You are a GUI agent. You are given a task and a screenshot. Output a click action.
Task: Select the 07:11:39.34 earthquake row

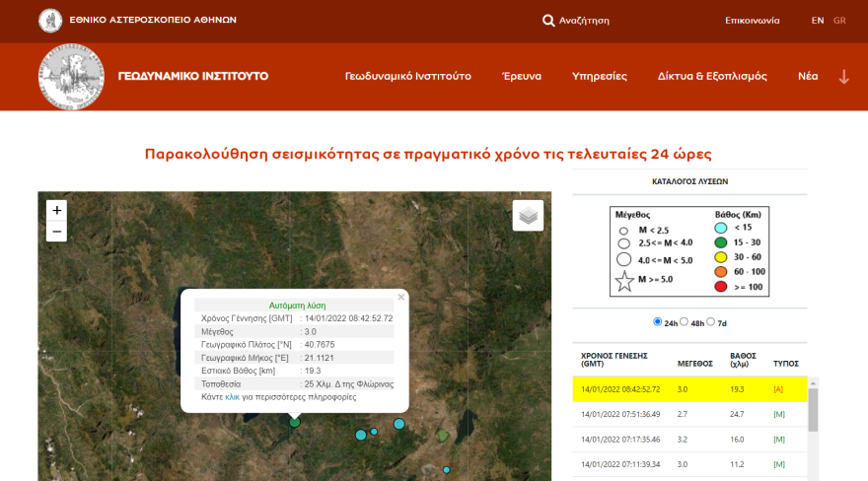689,464
